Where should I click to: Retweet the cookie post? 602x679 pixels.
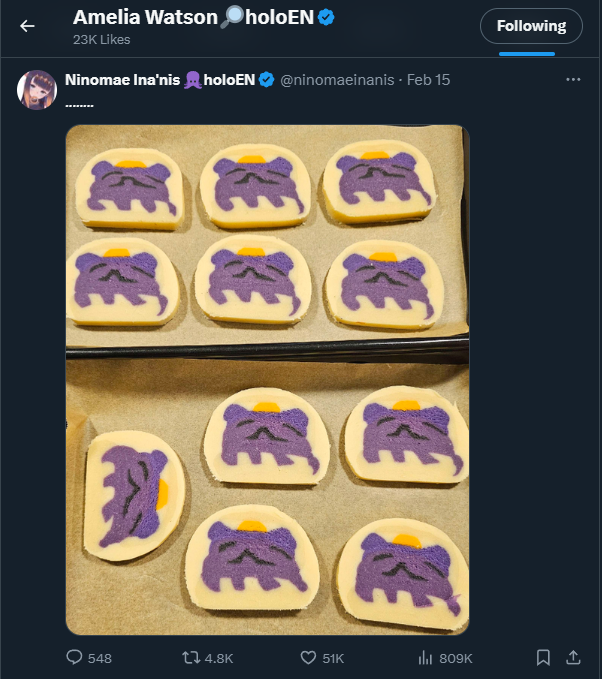[190, 657]
